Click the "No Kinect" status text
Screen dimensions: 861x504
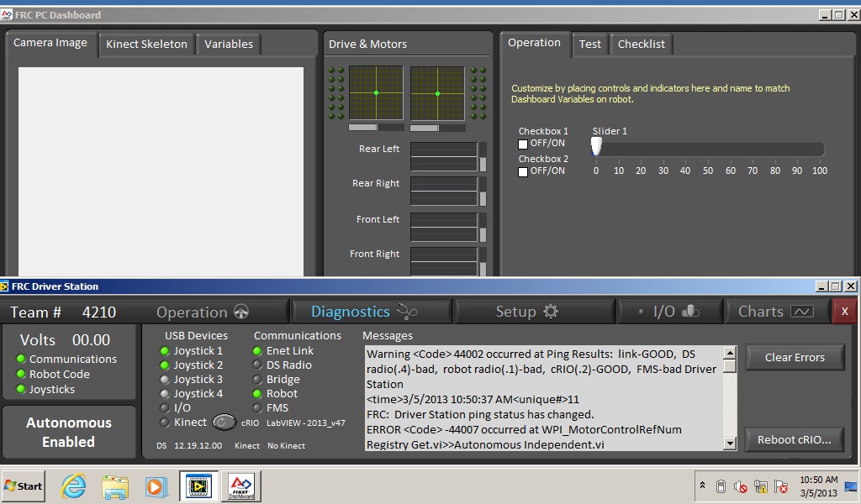point(286,446)
